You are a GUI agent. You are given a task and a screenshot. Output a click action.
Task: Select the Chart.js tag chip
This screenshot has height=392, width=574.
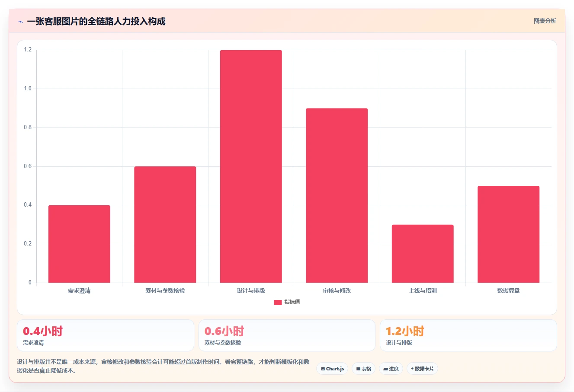coord(332,369)
